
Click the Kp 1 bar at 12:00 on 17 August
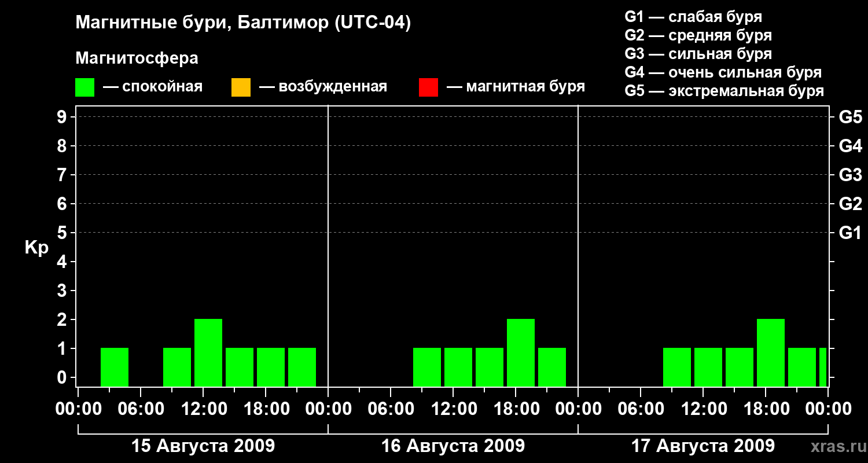[x=708, y=367]
